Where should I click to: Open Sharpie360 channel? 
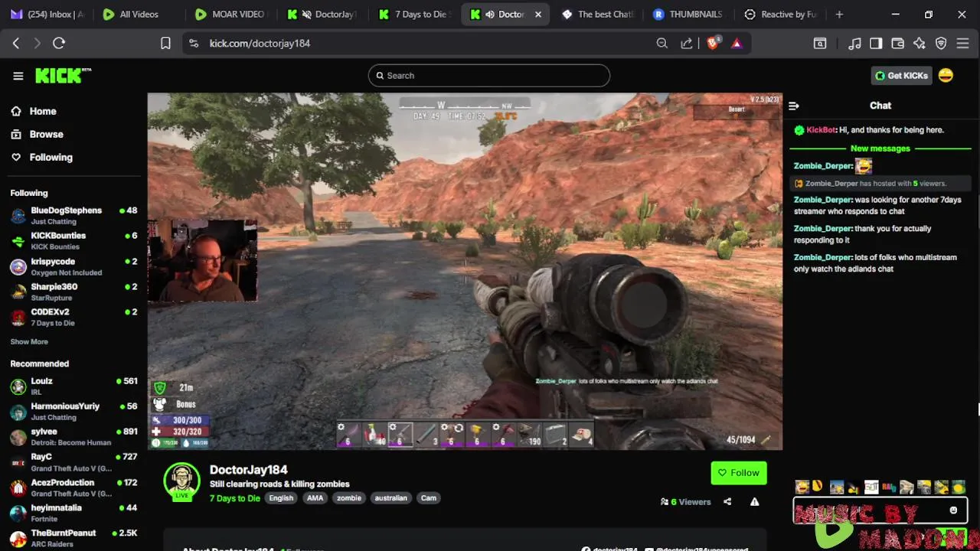coord(73,292)
